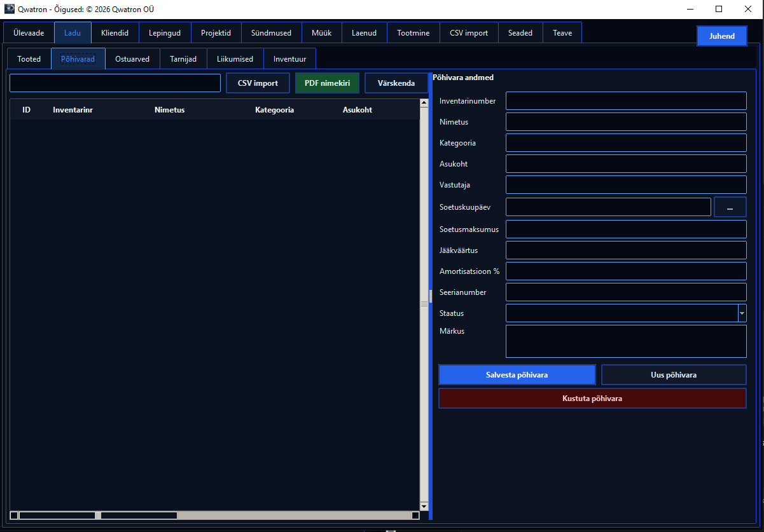Open the Laenud tab
Viewport: 764px width, 532px height.
pyautogui.click(x=364, y=33)
